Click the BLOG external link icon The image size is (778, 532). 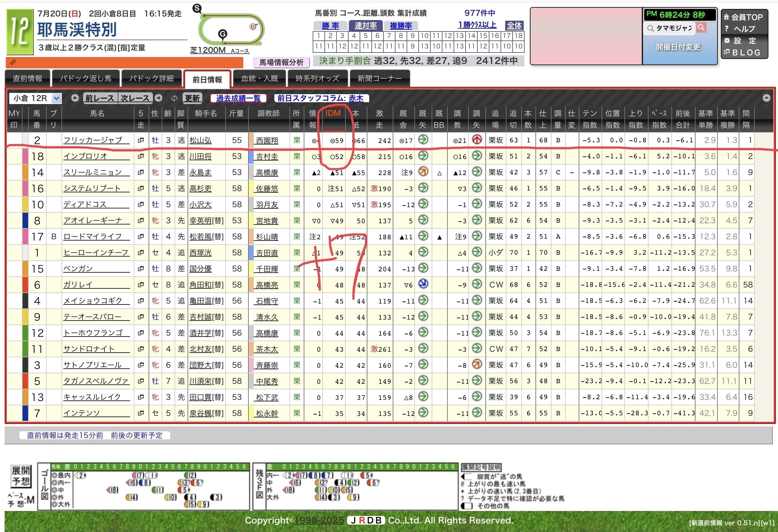tap(727, 52)
